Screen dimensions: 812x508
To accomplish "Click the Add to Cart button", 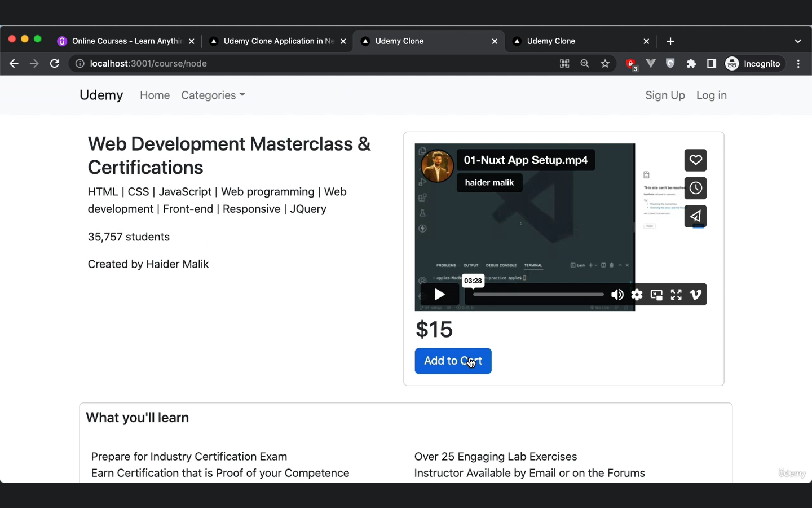I will pyautogui.click(x=453, y=361).
